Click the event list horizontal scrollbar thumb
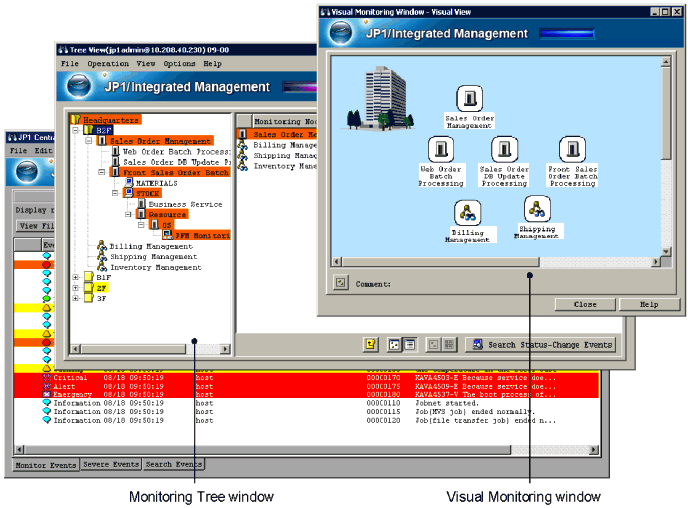This screenshot has width=688, height=508. point(268,450)
